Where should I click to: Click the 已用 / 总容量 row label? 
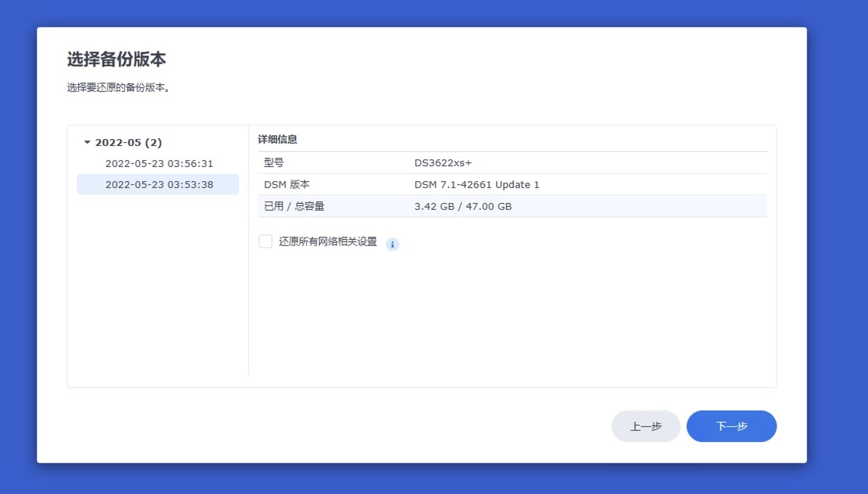tap(294, 206)
